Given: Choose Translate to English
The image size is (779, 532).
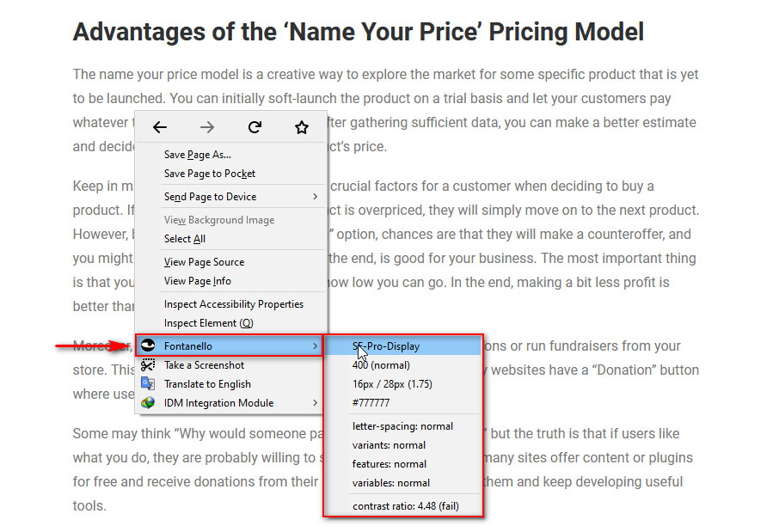Looking at the screenshot, I should click(x=230, y=384).
